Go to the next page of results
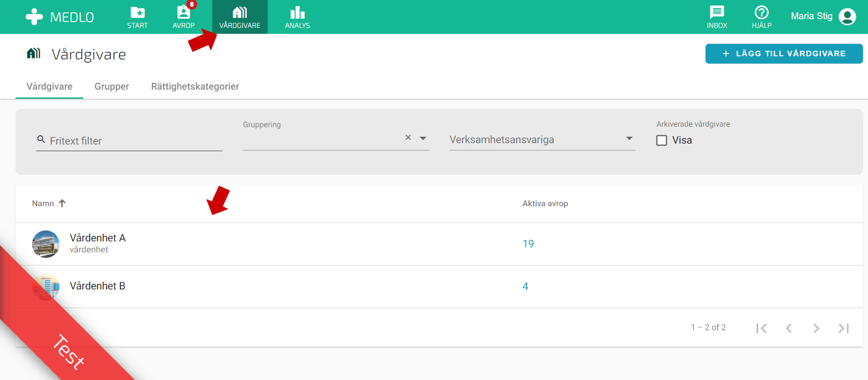The width and height of the screenshot is (868, 380). (816, 328)
